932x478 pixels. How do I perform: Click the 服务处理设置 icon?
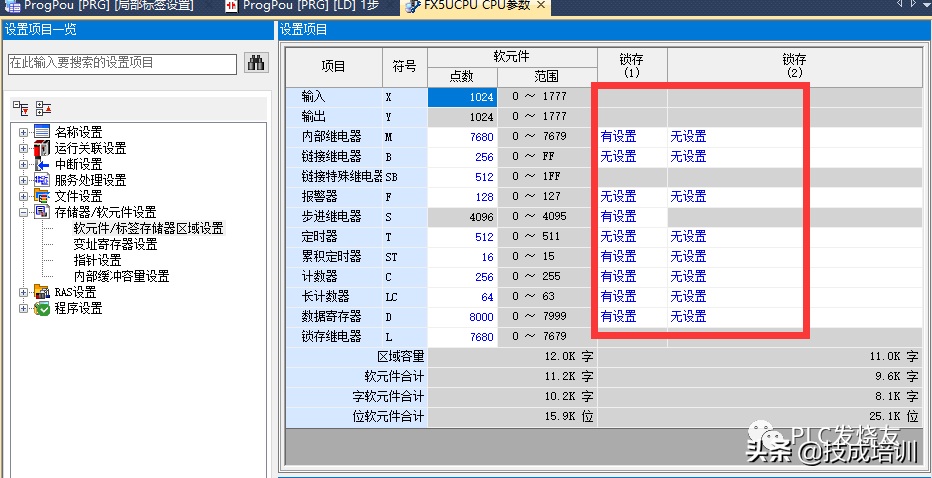pyautogui.click(x=42, y=180)
